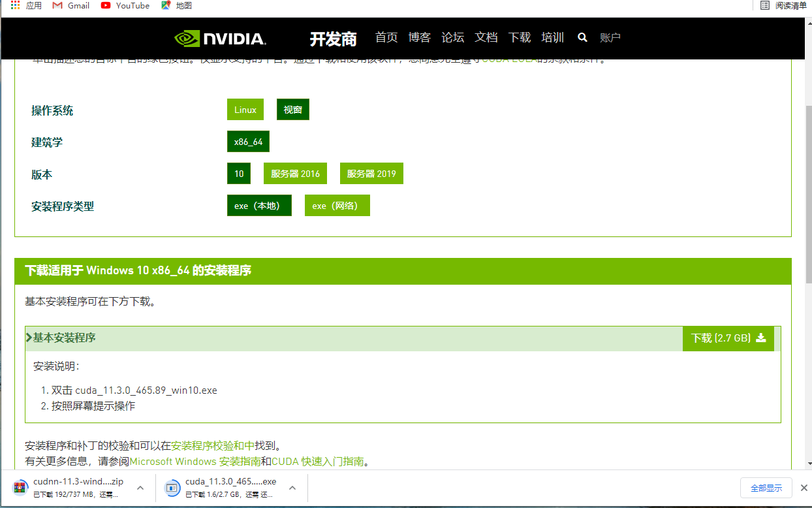Click the NVIDIA logo

coord(220,39)
